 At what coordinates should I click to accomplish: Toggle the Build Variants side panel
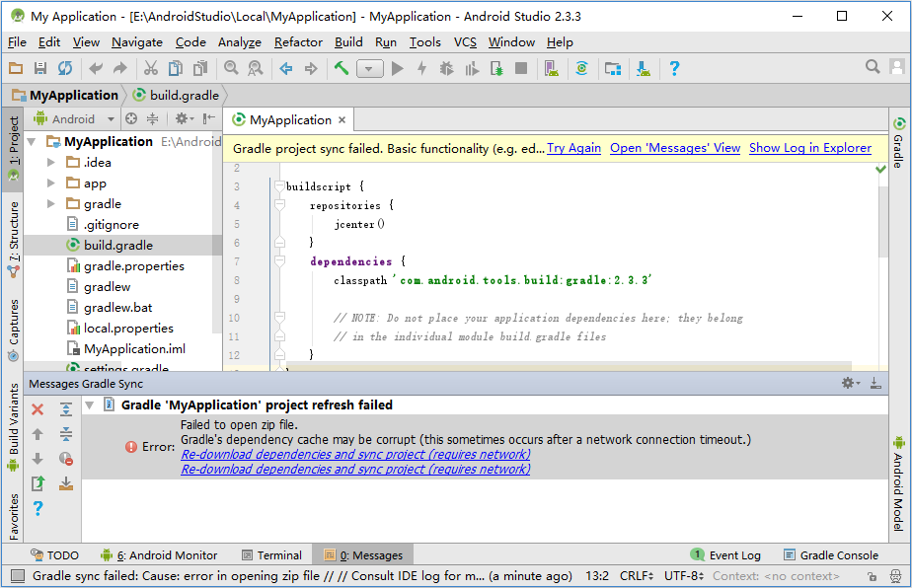point(13,427)
